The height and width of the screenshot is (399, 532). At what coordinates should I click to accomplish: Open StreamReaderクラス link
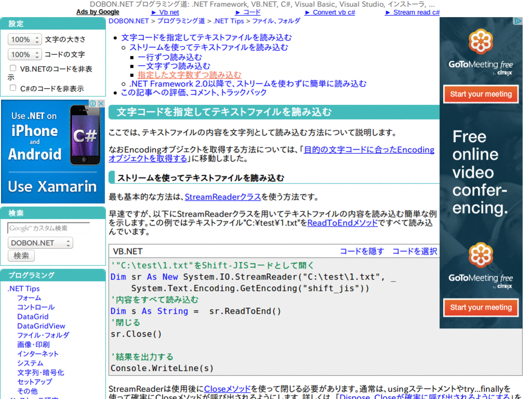pyautogui.click(x=223, y=197)
